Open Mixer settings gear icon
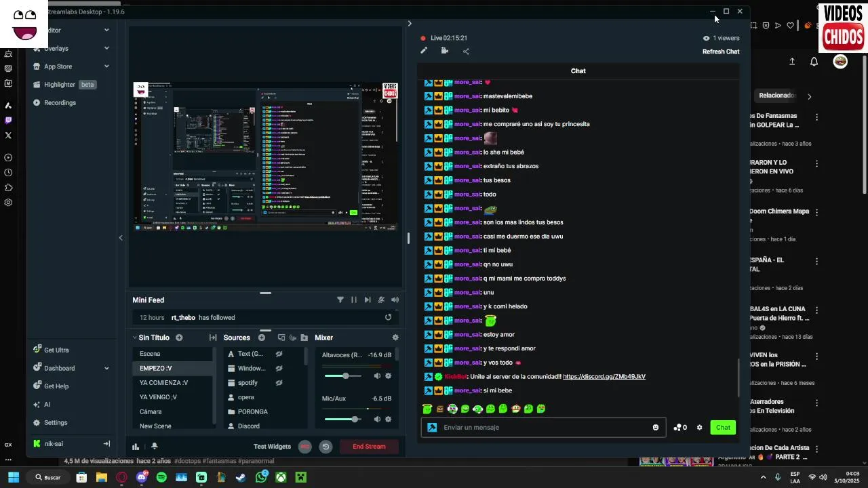 pyautogui.click(x=395, y=338)
